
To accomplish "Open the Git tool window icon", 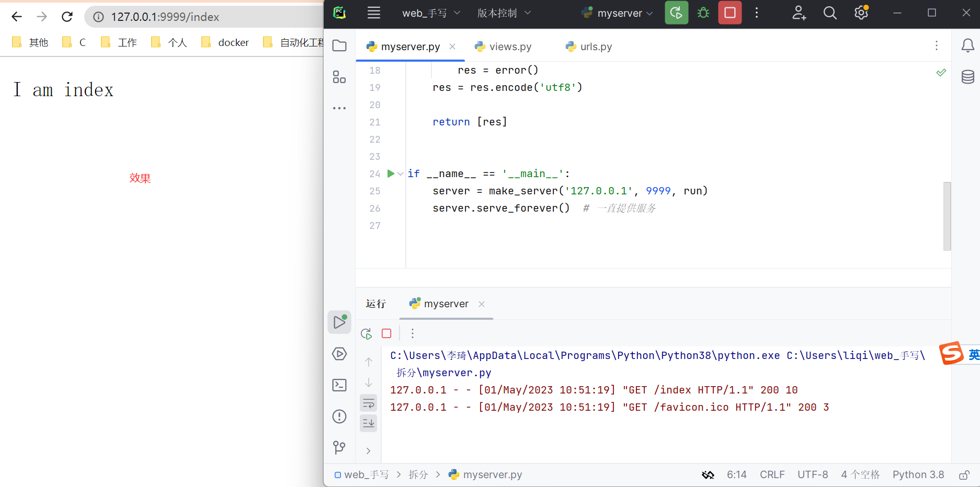I will coord(339,447).
